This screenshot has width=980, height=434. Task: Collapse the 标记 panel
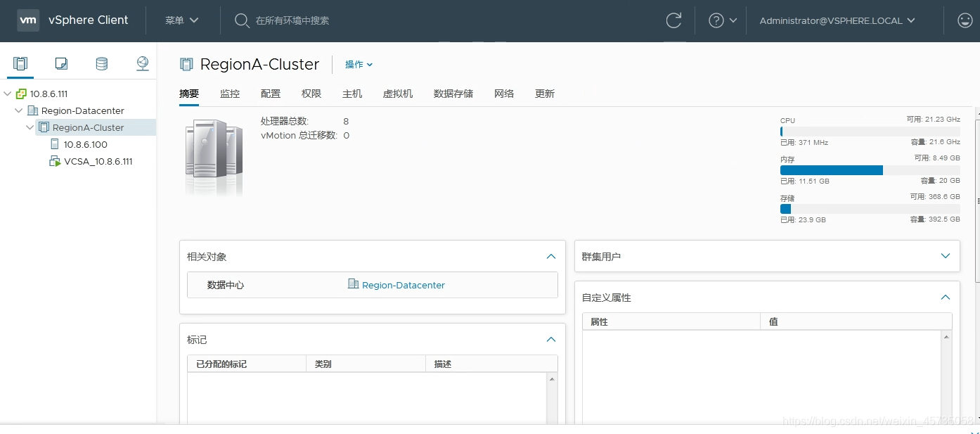point(551,340)
